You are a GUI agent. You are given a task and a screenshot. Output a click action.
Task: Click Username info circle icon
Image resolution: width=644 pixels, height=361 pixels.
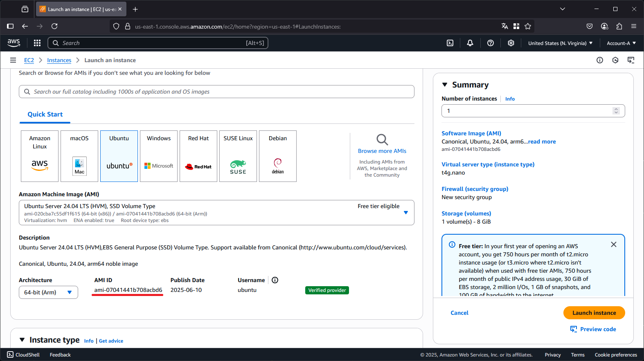275,280
